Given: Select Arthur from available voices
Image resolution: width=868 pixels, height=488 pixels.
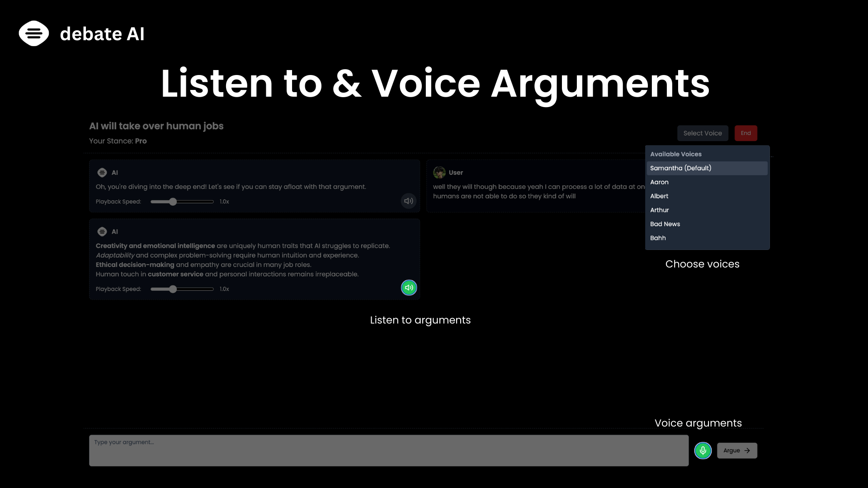Looking at the screenshot, I should click(x=707, y=210).
